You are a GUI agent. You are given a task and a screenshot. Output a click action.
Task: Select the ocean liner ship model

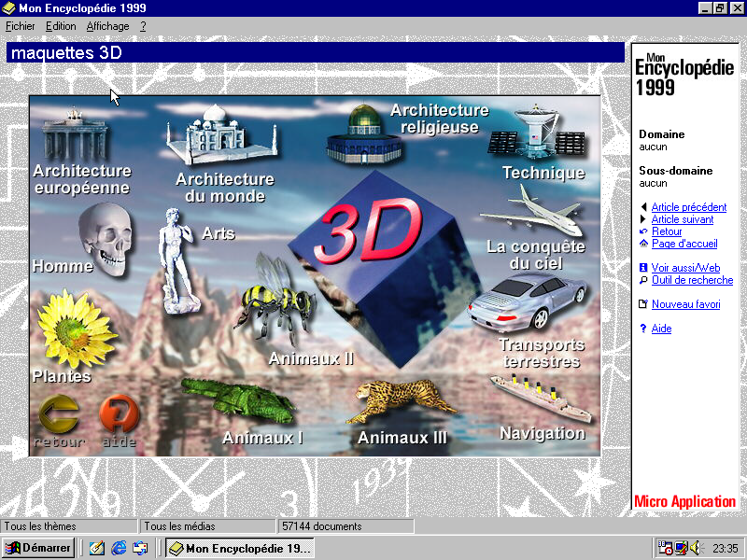[x=541, y=399]
